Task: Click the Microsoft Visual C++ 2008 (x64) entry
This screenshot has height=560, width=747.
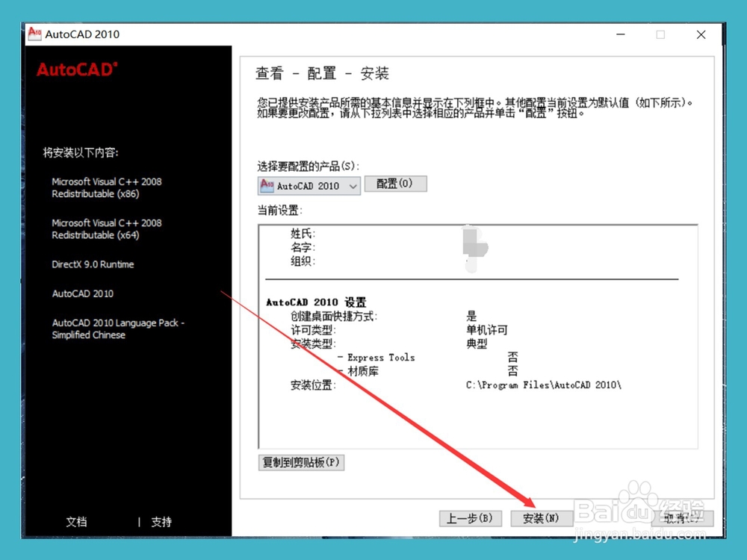Action: pos(107,228)
